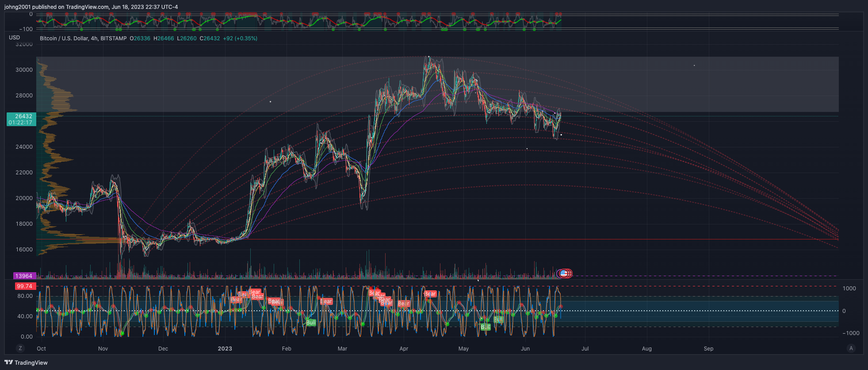
Task: Click the Dec label on time axis
Action: 163,349
